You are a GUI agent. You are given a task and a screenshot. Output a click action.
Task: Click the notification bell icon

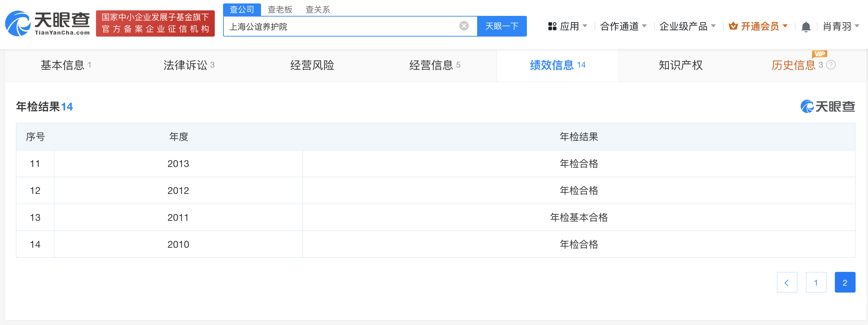(806, 26)
